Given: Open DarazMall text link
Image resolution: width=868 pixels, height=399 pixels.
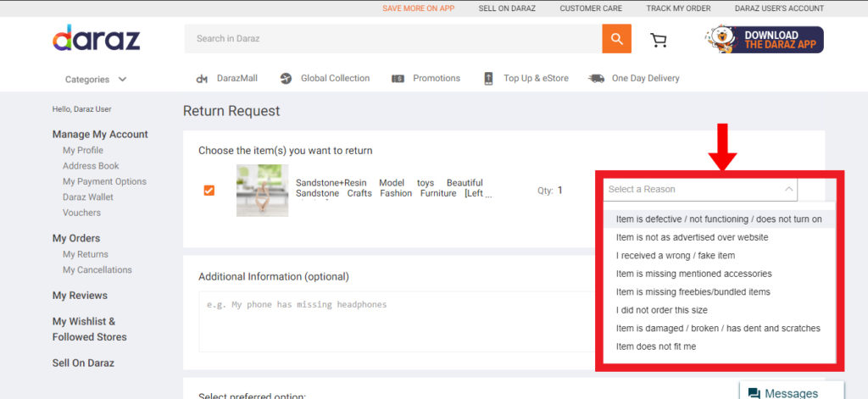Looking at the screenshot, I should (237, 79).
